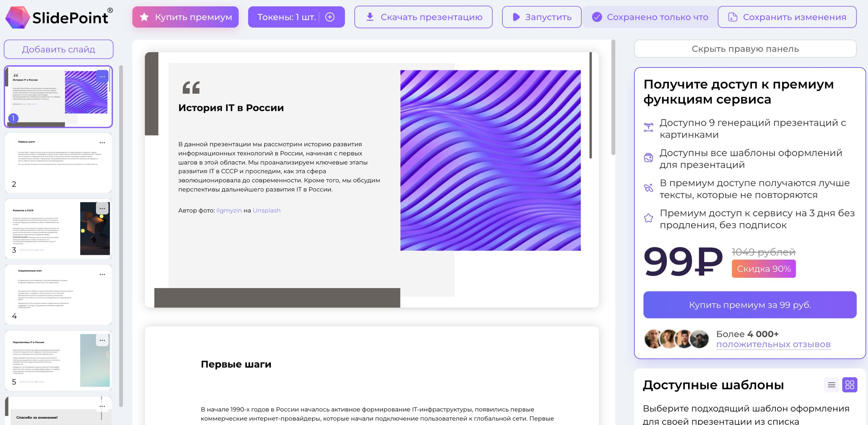
Task: Click Сохранить изменения button
Action: (x=787, y=17)
